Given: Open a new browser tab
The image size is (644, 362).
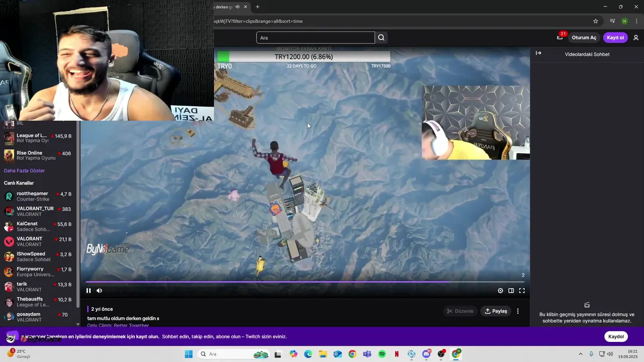Looking at the screenshot, I should [258, 7].
